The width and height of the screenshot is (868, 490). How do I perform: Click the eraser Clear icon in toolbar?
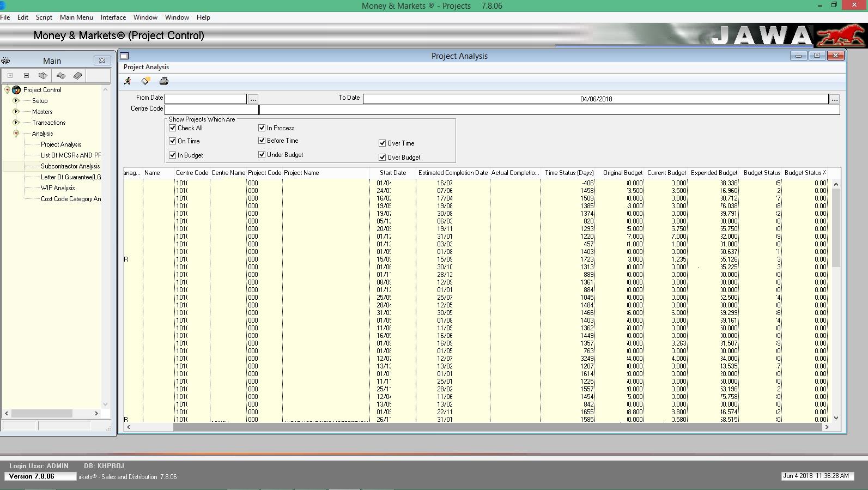click(x=145, y=81)
